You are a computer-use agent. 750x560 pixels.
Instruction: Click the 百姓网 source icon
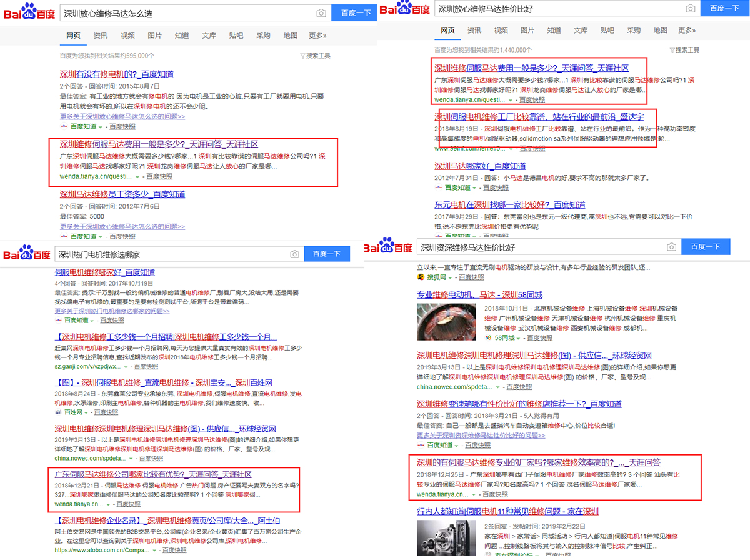(x=59, y=412)
